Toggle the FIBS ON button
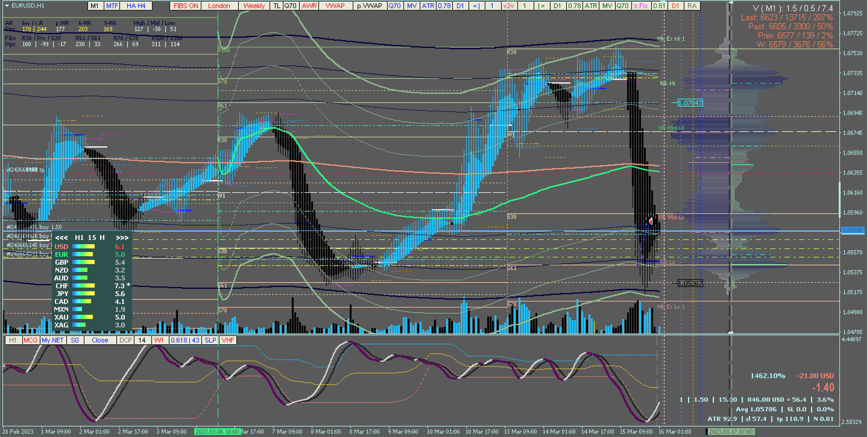 [186, 6]
